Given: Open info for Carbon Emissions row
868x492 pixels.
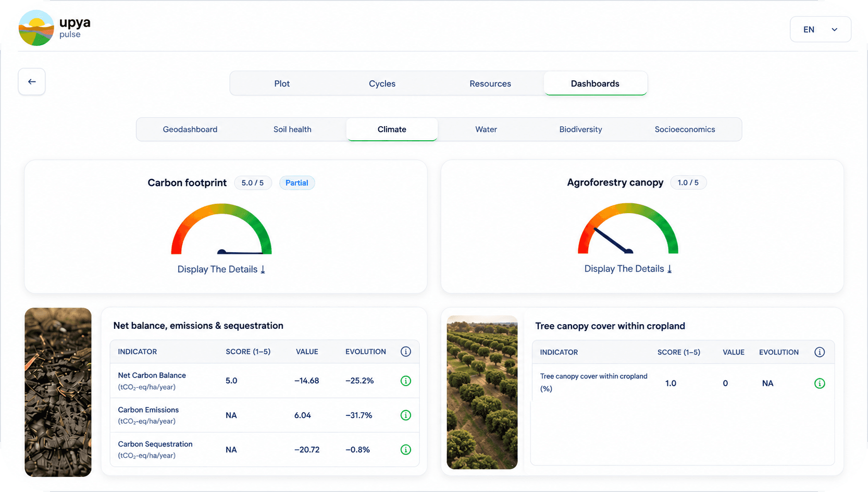Looking at the screenshot, I should click(x=406, y=415).
